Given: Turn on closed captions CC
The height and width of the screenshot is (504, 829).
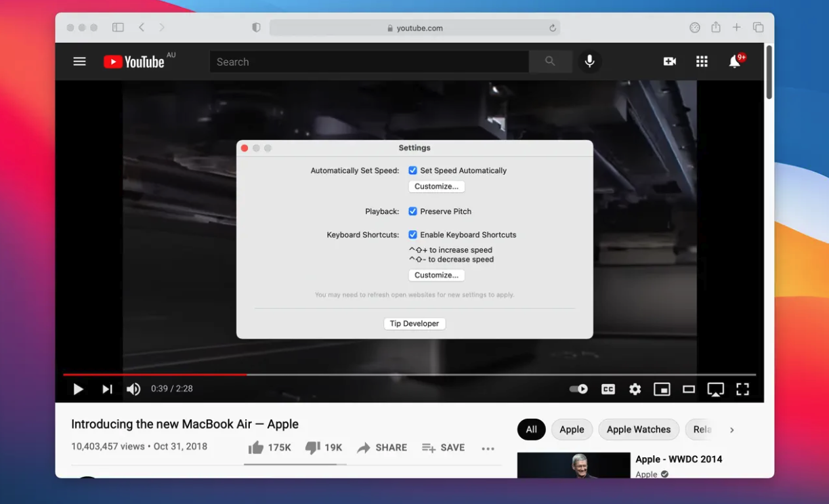Looking at the screenshot, I should 608,389.
